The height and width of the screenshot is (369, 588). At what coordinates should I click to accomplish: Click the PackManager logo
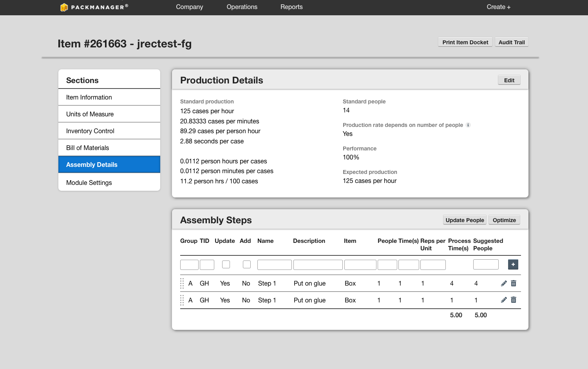point(94,7)
